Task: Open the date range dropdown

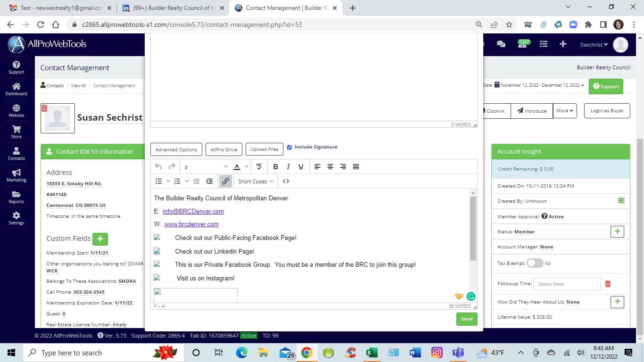Action: 539,85
